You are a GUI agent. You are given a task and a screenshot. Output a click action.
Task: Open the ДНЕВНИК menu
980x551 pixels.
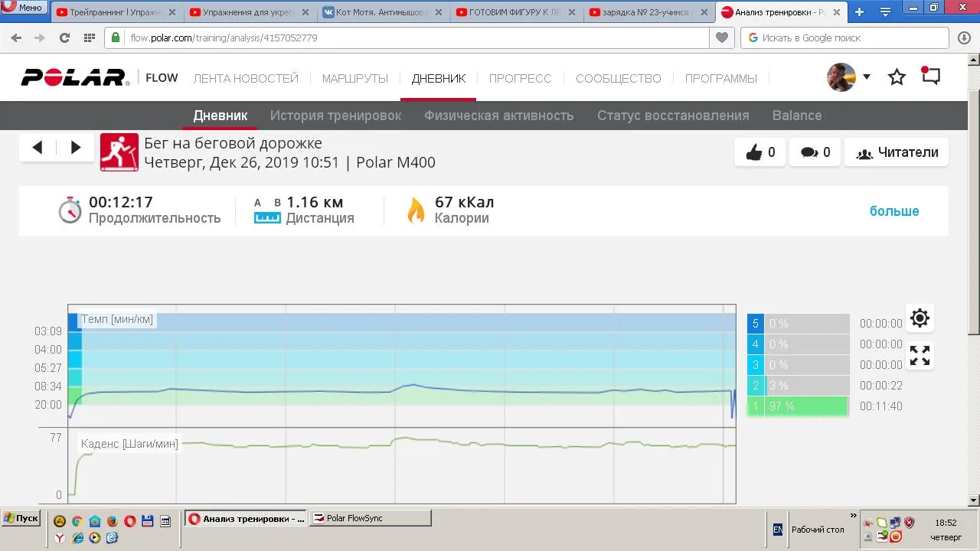(x=439, y=78)
